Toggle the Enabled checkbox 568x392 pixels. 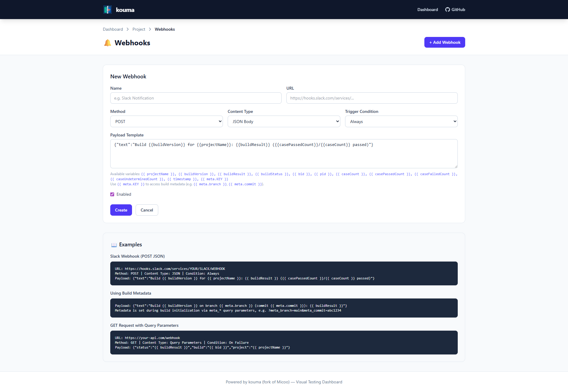pos(112,194)
